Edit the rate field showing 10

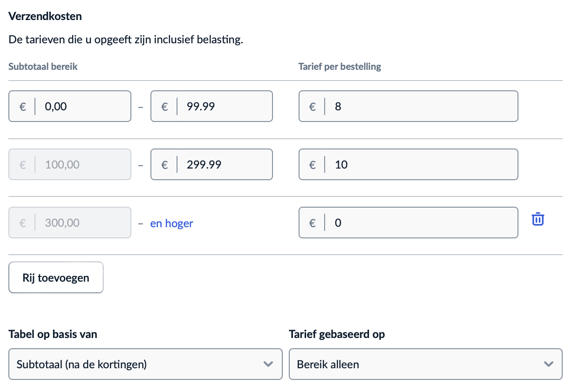[x=419, y=164]
